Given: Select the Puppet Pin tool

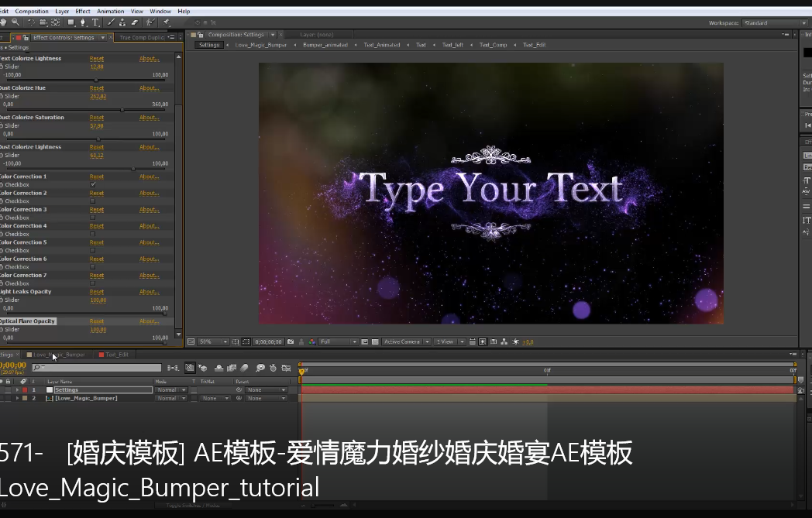Looking at the screenshot, I should click(x=167, y=22).
